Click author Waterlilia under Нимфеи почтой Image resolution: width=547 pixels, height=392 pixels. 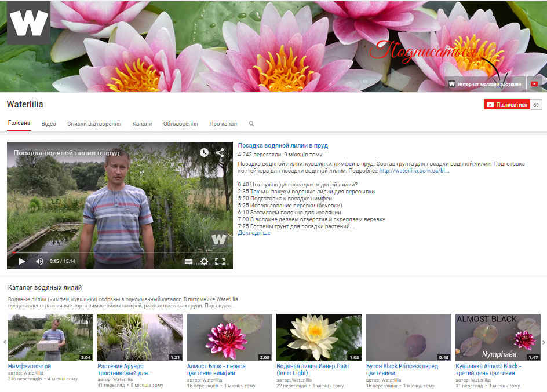(x=33, y=373)
